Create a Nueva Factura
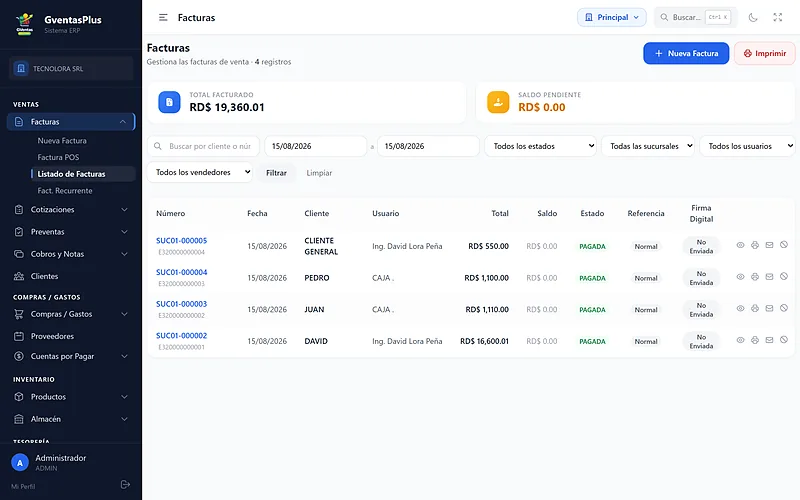Image resolution: width=800 pixels, height=500 pixels. click(686, 53)
